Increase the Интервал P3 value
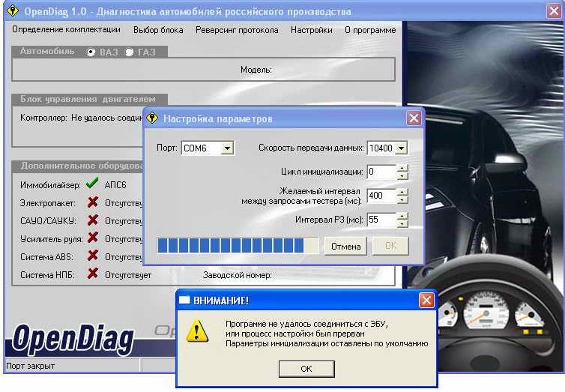Image resolution: width=565 pixels, height=392 pixels. pos(402,216)
